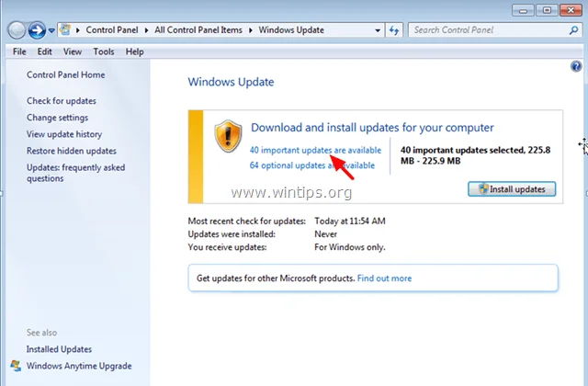Open the Tools menu
Viewport: 588px width, 386px height.
click(104, 52)
